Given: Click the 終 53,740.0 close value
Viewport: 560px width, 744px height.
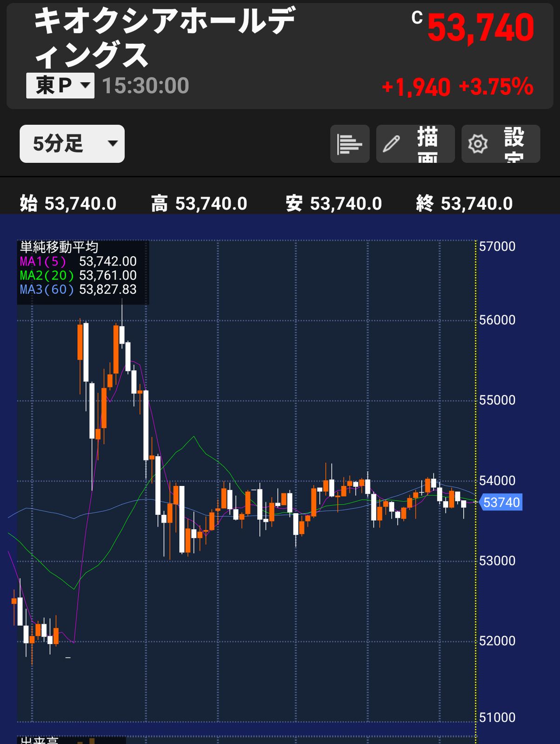Looking at the screenshot, I should (464, 204).
